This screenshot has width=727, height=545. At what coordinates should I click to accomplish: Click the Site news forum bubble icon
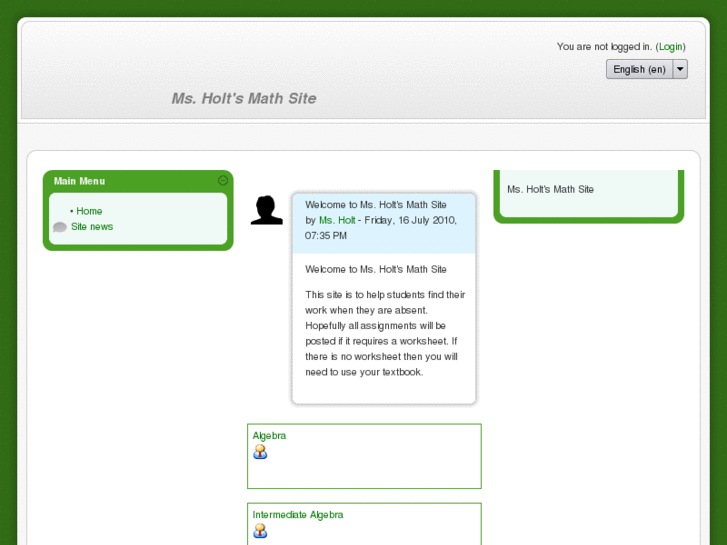coord(60,227)
